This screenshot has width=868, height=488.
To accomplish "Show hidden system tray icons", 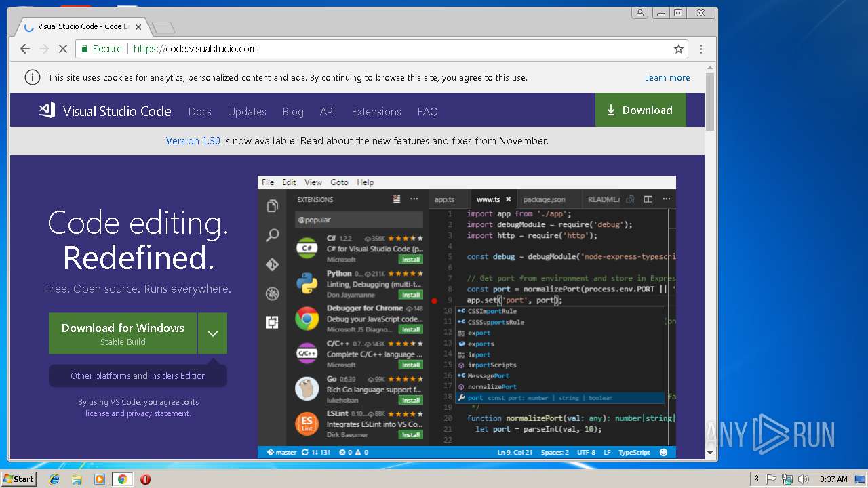I will coord(756,479).
